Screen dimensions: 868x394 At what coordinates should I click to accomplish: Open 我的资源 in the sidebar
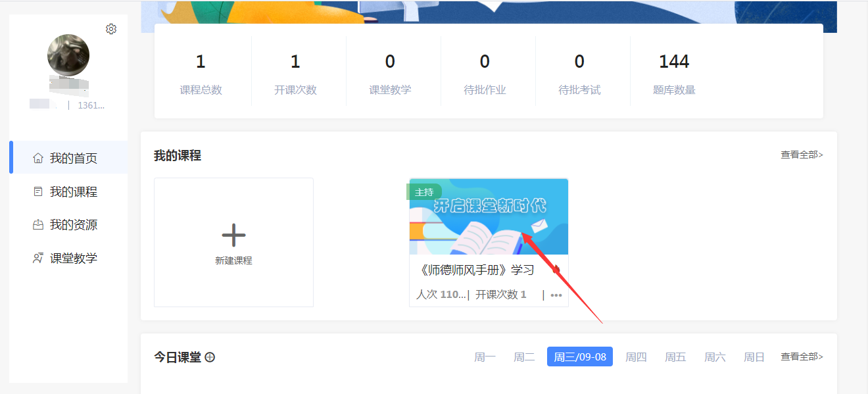(68, 224)
